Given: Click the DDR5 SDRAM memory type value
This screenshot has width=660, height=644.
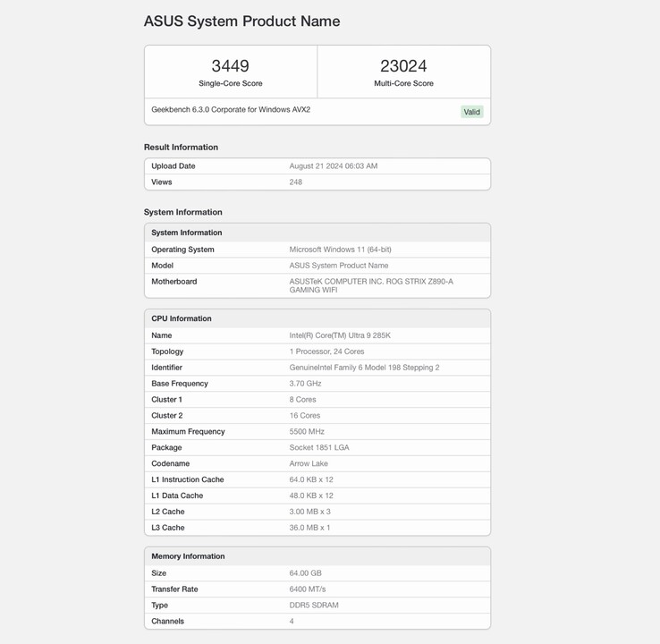Looking at the screenshot, I should [x=314, y=606].
